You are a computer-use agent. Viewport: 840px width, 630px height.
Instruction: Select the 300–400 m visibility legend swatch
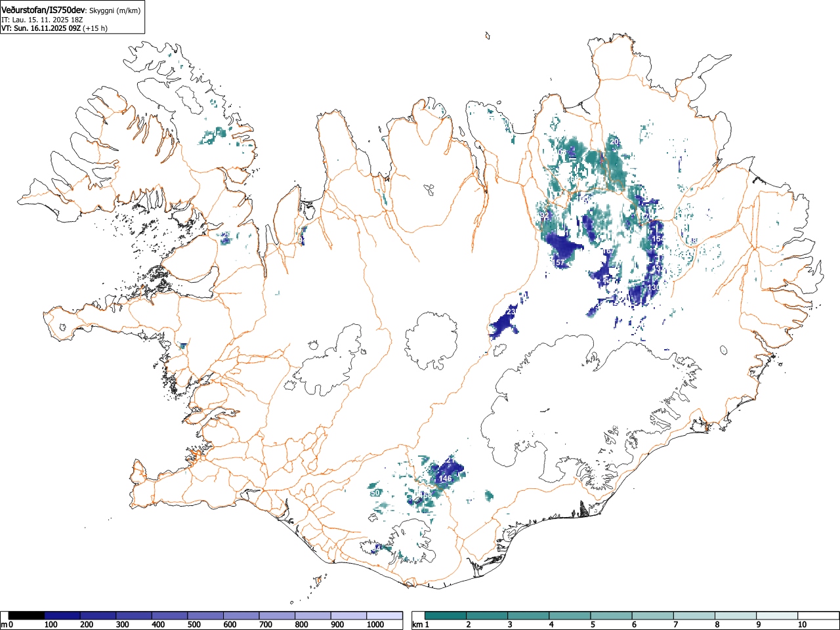tap(134, 616)
